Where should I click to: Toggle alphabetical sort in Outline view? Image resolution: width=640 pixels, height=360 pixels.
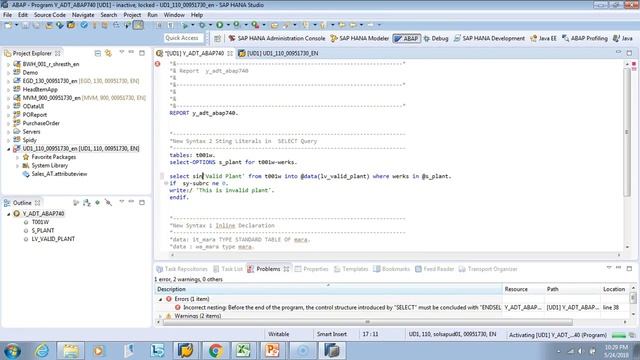pyautogui.click(x=87, y=202)
